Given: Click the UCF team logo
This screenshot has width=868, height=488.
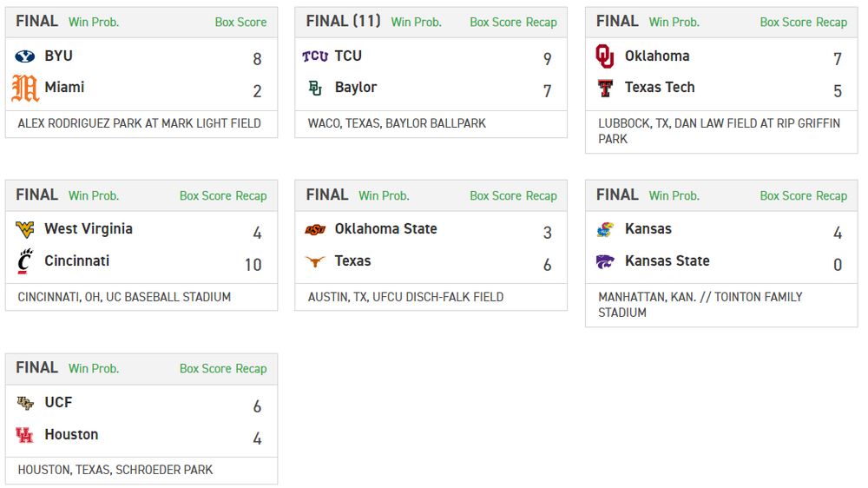Looking at the screenshot, I should (25, 403).
